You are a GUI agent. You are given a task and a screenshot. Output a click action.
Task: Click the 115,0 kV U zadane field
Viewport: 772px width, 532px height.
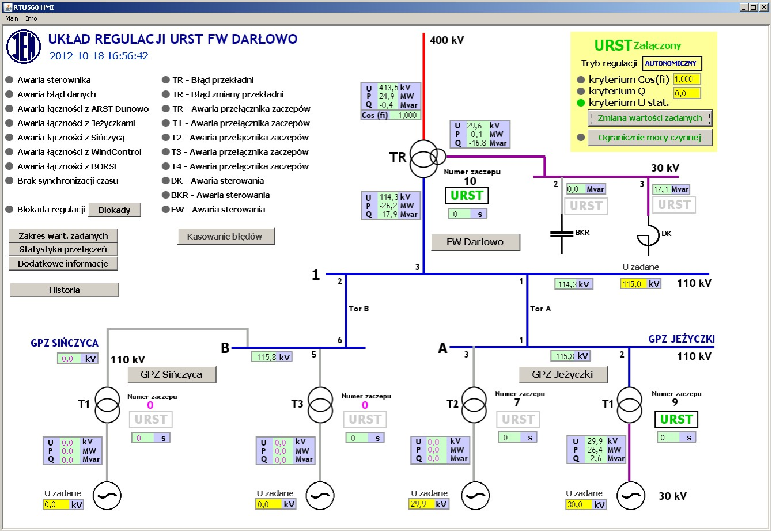coord(641,284)
